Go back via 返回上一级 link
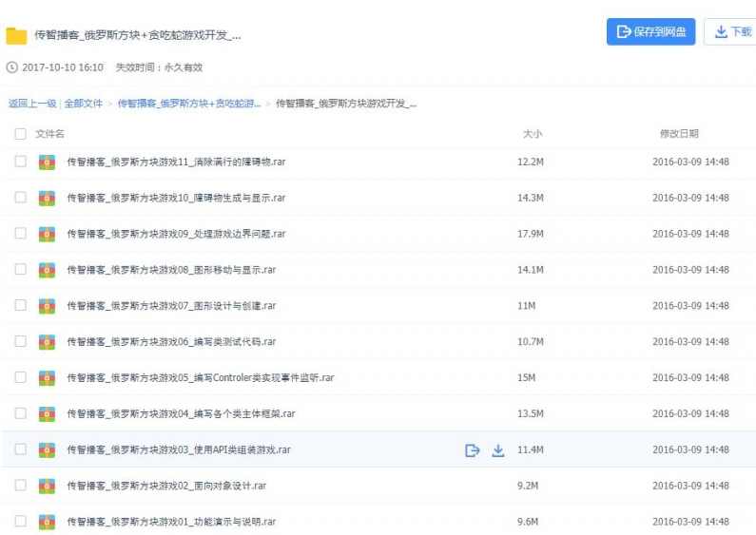The height and width of the screenshot is (535, 756). point(32,104)
